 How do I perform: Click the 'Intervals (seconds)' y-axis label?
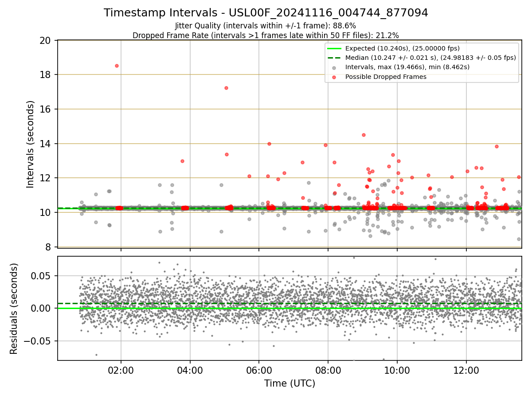click(30, 144)
